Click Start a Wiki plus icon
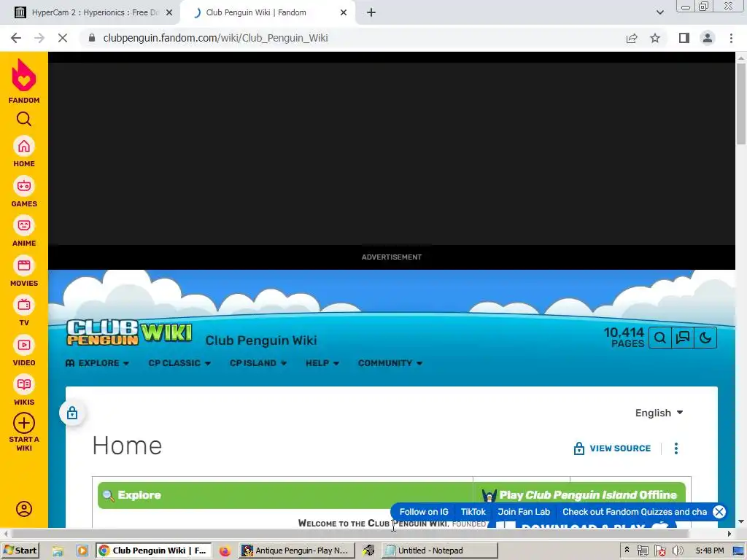This screenshot has width=747, height=560. coord(24,423)
